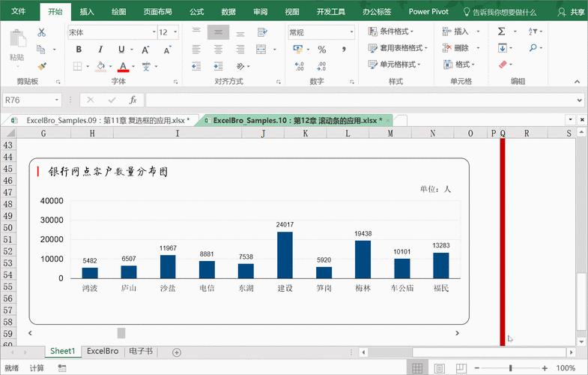The height and width of the screenshot is (375, 588).
Task: Open 条件格式 dropdown
Action: point(391,31)
